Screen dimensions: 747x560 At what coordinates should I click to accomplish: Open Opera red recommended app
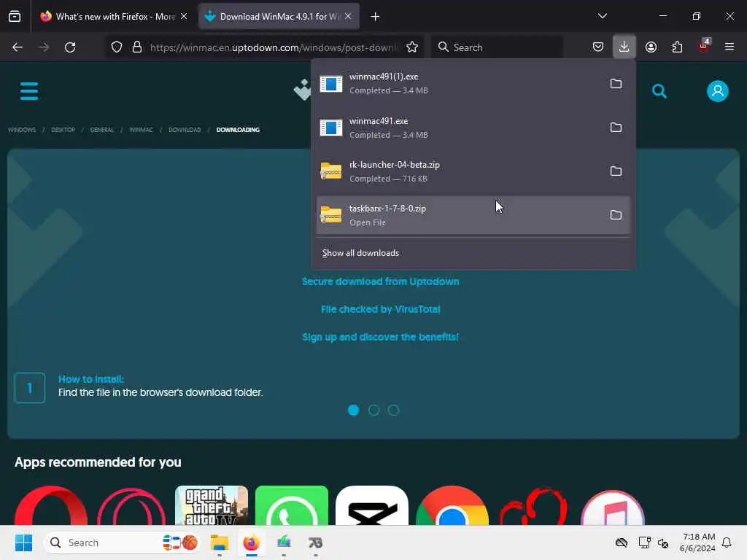pos(51,505)
